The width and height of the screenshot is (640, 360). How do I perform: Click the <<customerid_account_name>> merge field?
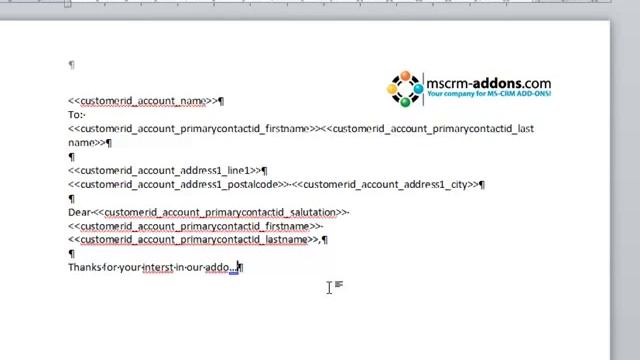[x=143, y=101]
